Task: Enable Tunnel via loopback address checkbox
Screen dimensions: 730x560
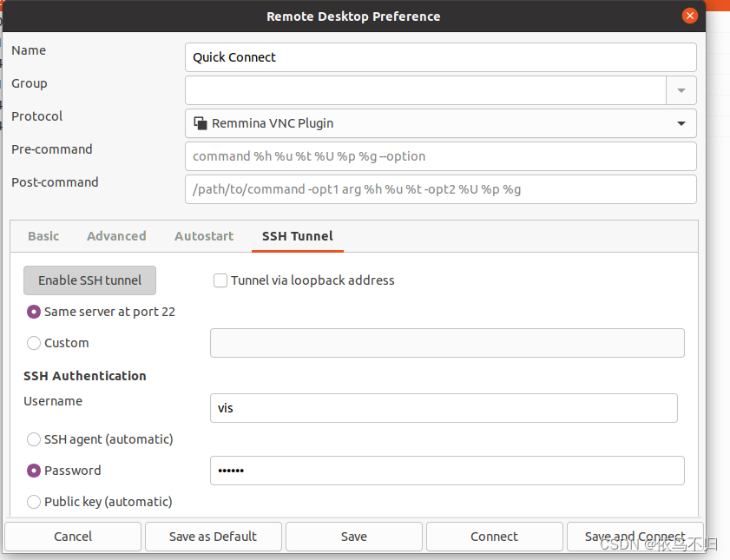Action: pos(220,280)
